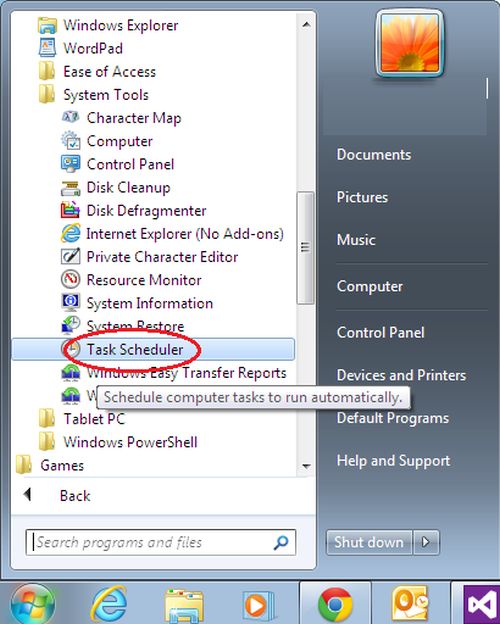The height and width of the screenshot is (624, 500).
Task: Click the Windows Start orb
Action: tap(33, 604)
